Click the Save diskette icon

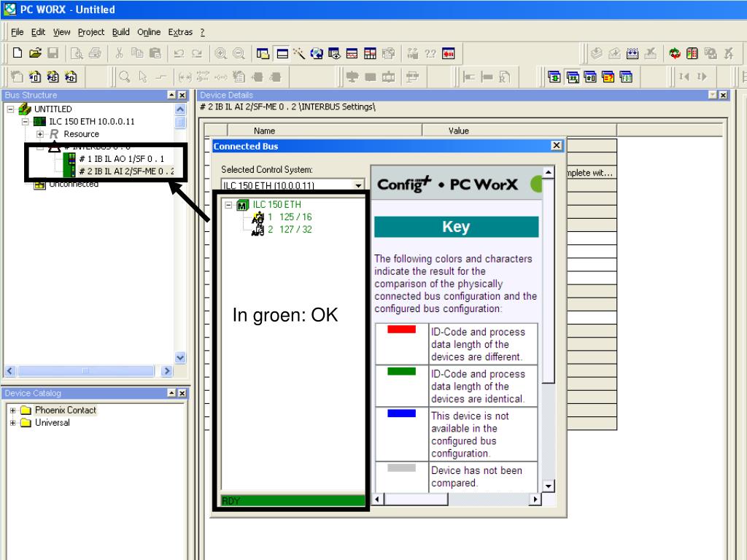(53, 52)
